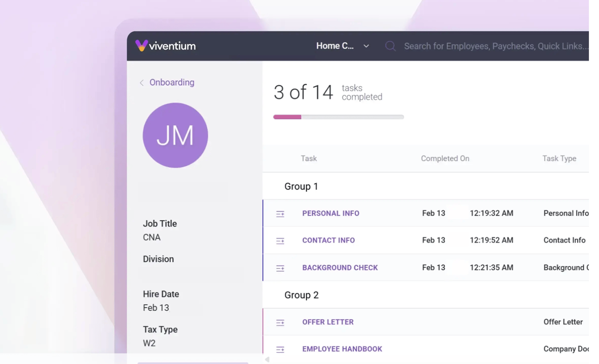Click the search magnifying glass icon
The height and width of the screenshot is (364, 599).
click(390, 46)
